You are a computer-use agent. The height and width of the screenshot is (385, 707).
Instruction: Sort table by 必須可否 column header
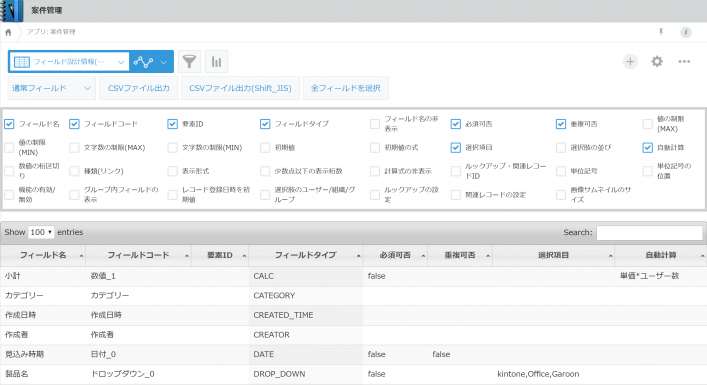395,256
